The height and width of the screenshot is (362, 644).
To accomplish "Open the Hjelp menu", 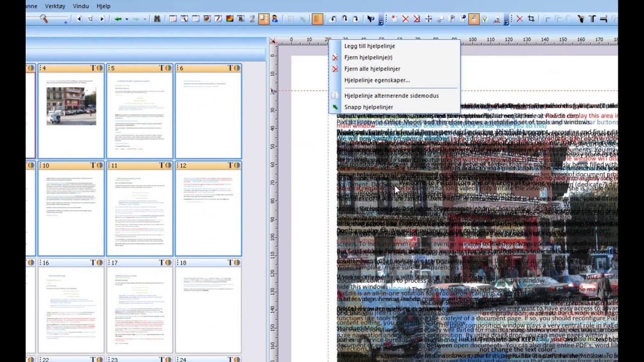I will coord(104,6).
